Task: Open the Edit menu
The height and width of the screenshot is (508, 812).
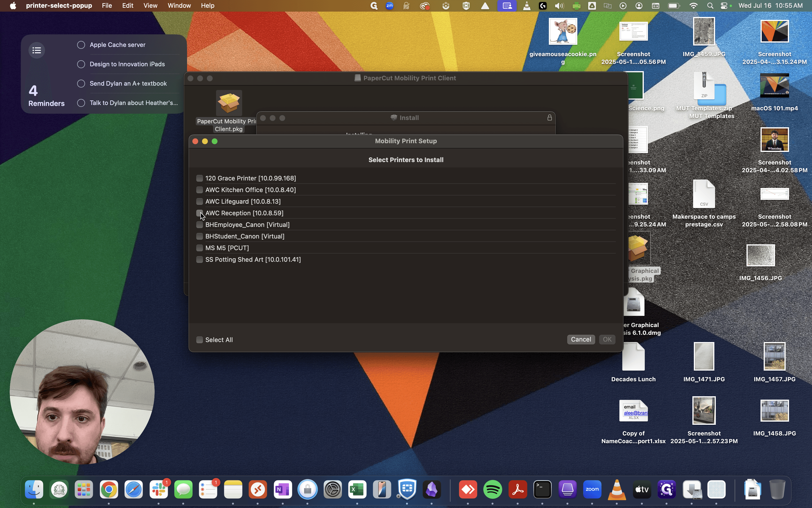Action: click(128, 6)
